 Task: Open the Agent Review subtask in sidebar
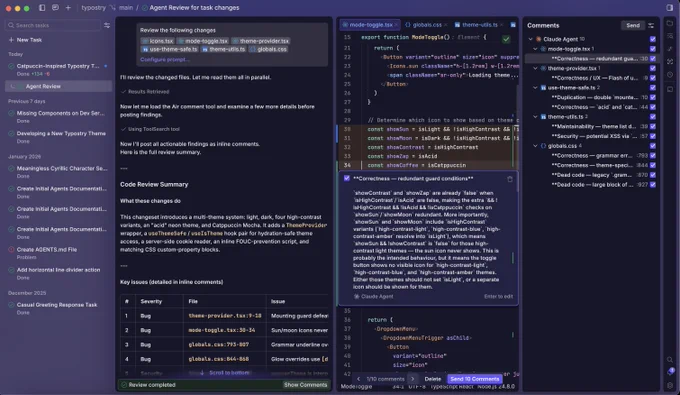[58, 86]
